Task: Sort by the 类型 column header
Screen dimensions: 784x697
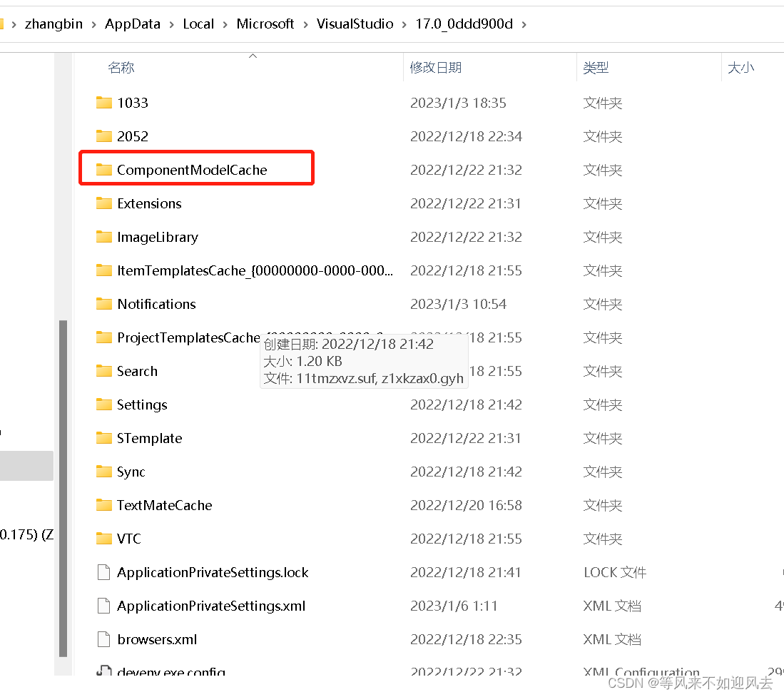Action: pyautogui.click(x=596, y=68)
